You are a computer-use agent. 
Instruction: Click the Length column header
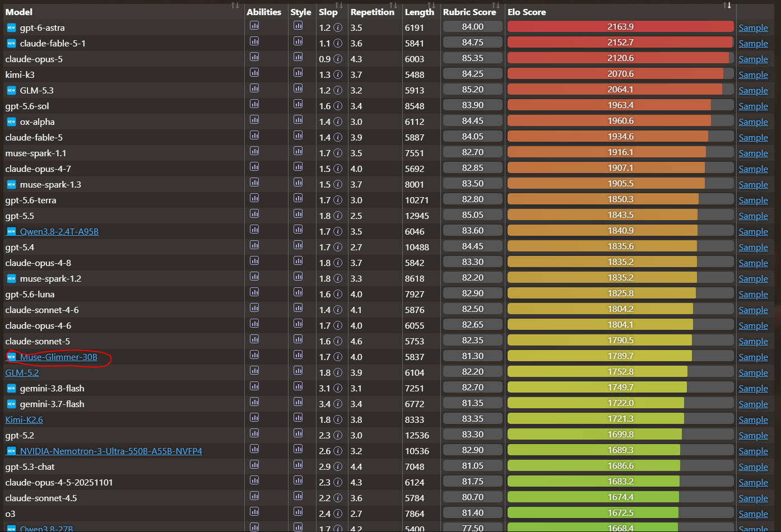pos(420,12)
